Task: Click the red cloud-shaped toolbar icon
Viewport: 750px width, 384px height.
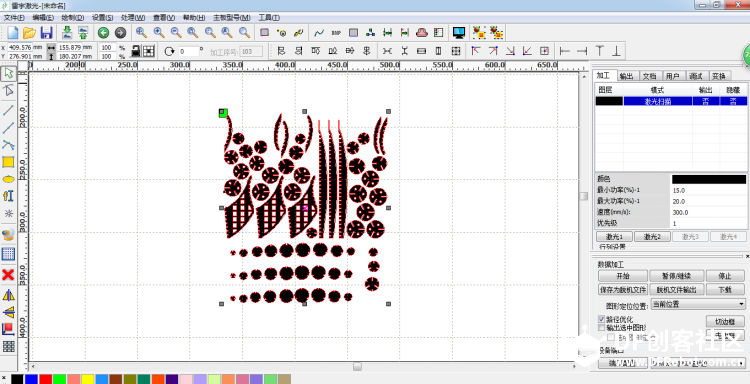Action: (x=422, y=33)
